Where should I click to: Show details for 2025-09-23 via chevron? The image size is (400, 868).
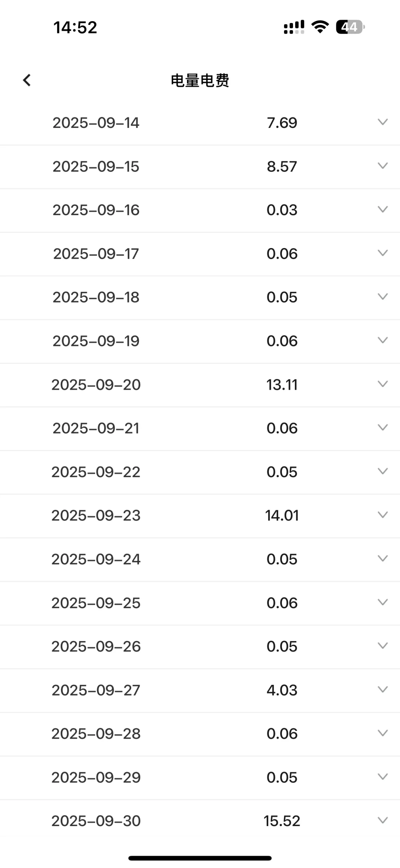point(383,515)
